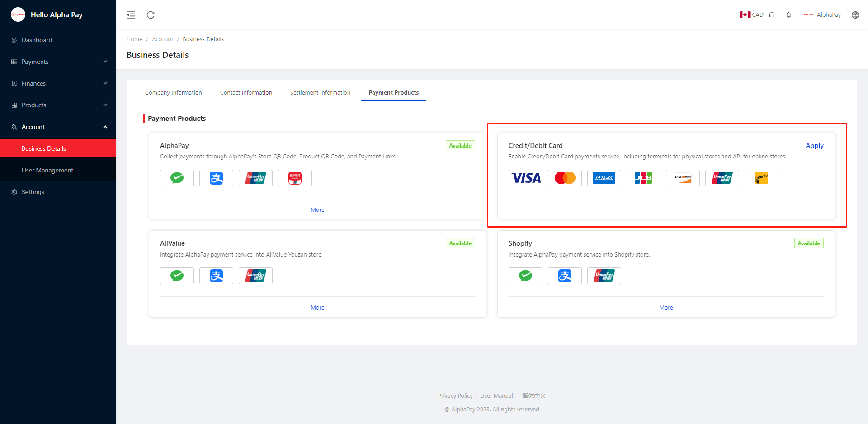The height and width of the screenshot is (424, 868).
Task: Expand the Payments menu chevron
Action: [105, 62]
